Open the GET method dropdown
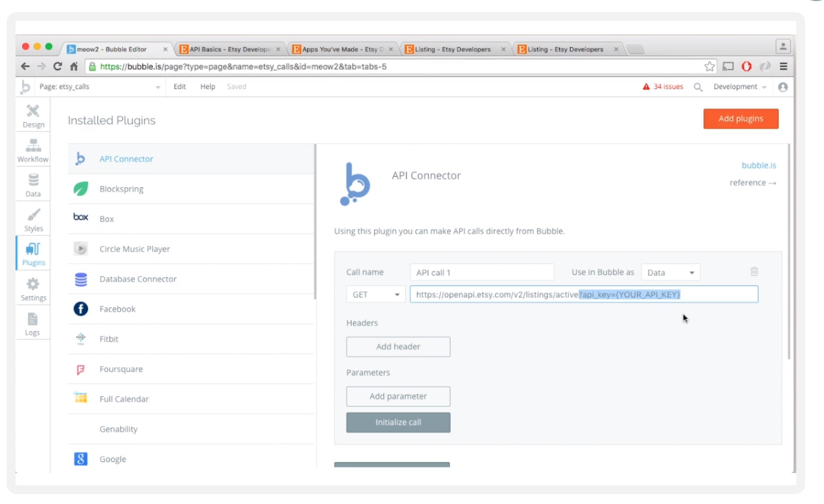The image size is (824, 504). tap(376, 295)
